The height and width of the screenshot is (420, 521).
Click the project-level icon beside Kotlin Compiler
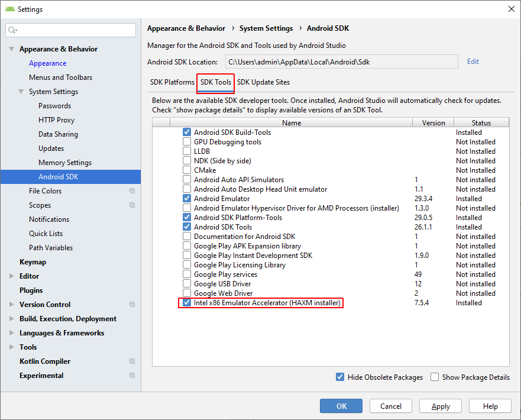[132, 361]
